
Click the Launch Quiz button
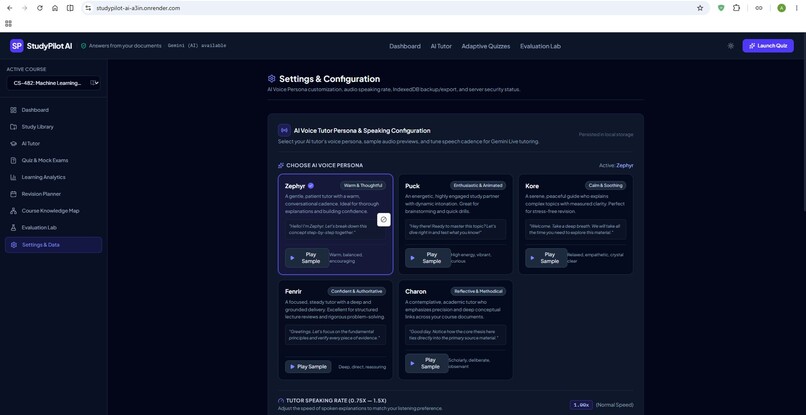tap(768, 46)
